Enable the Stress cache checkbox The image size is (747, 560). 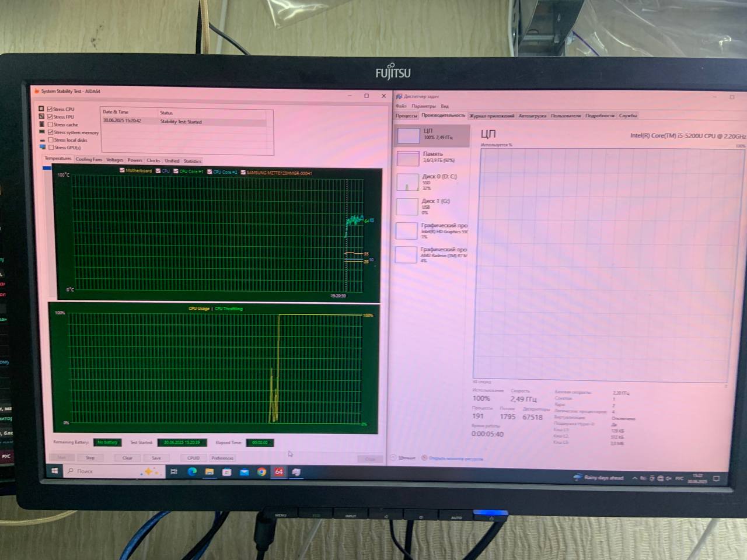51,124
